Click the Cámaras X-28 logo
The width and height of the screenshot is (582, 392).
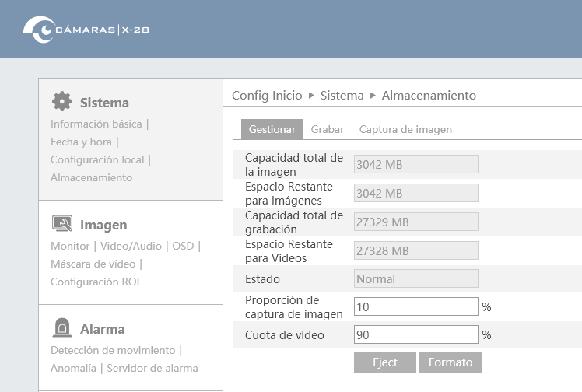(86, 30)
